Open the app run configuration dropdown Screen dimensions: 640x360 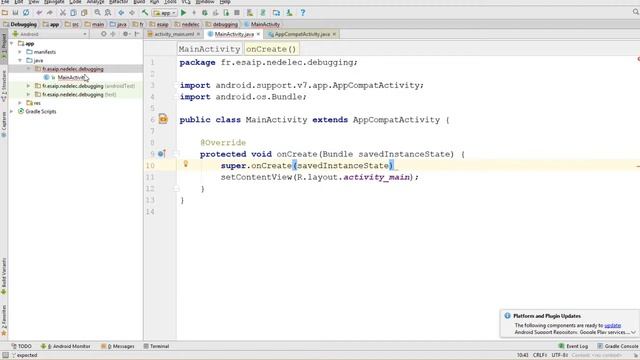tap(164, 13)
